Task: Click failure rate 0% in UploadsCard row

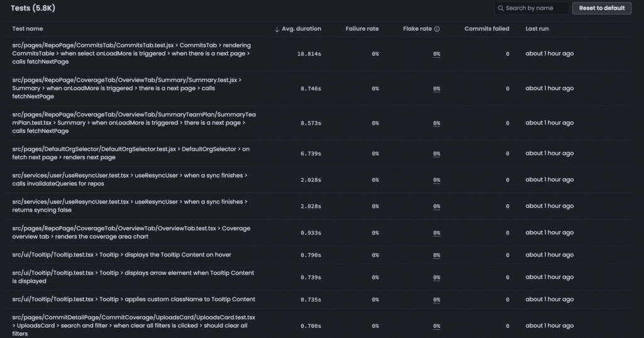Action: [375, 325]
